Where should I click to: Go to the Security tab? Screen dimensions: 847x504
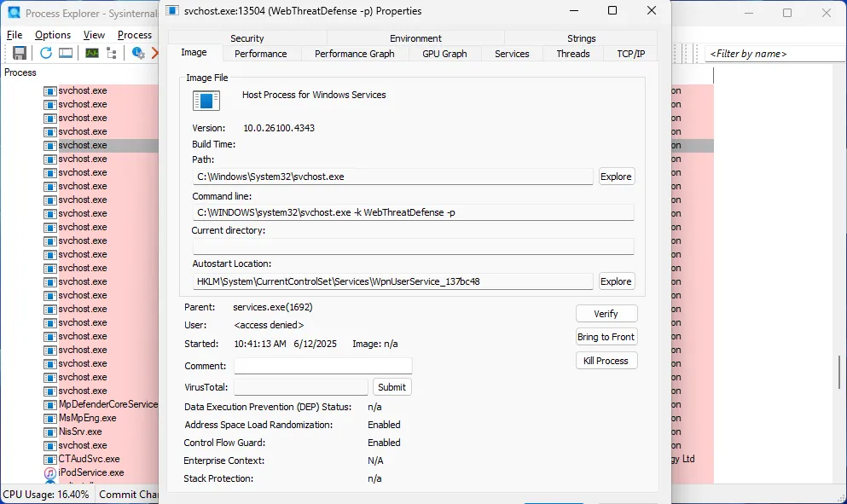[x=247, y=38]
